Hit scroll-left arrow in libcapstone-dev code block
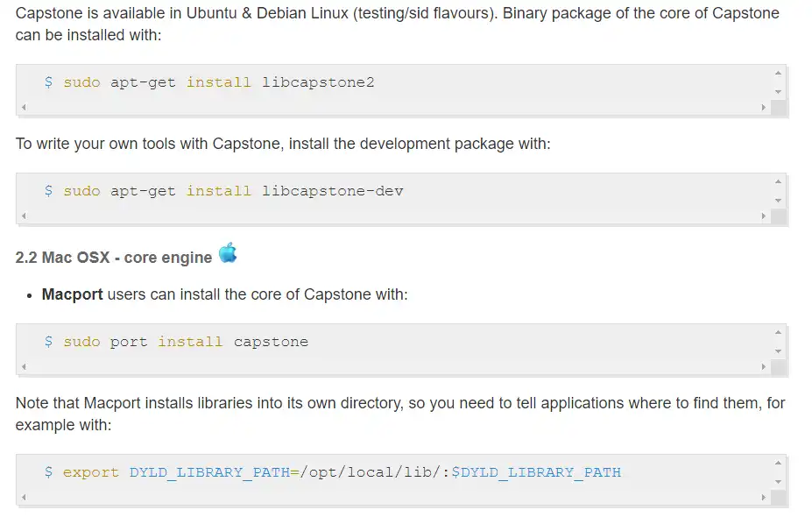This screenshot has height=517, width=812. pyautogui.click(x=24, y=216)
